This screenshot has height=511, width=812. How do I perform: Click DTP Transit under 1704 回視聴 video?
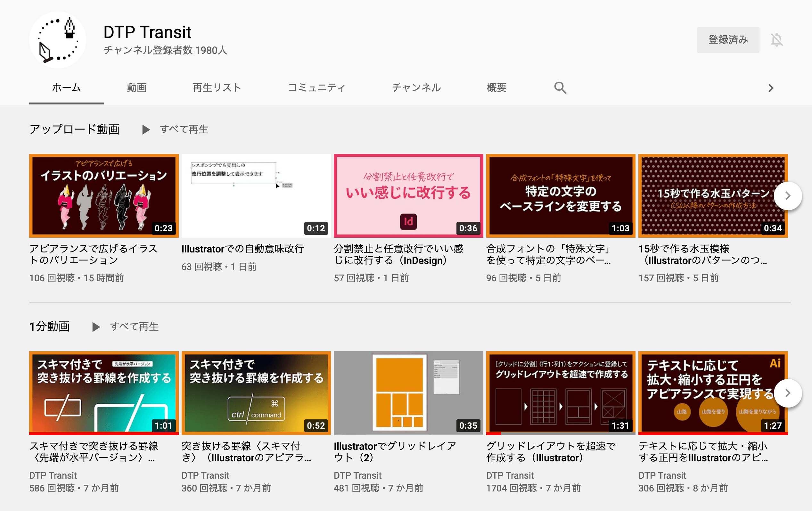pyautogui.click(x=510, y=475)
